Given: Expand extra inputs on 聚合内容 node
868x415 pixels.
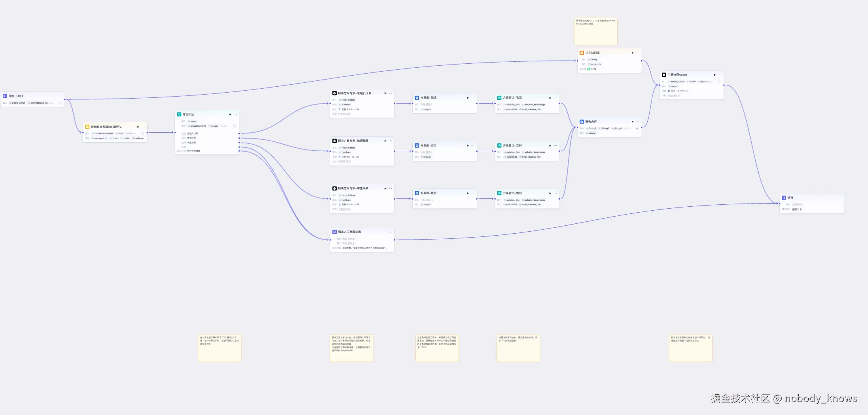Looking at the screenshot, I should 637,128.
